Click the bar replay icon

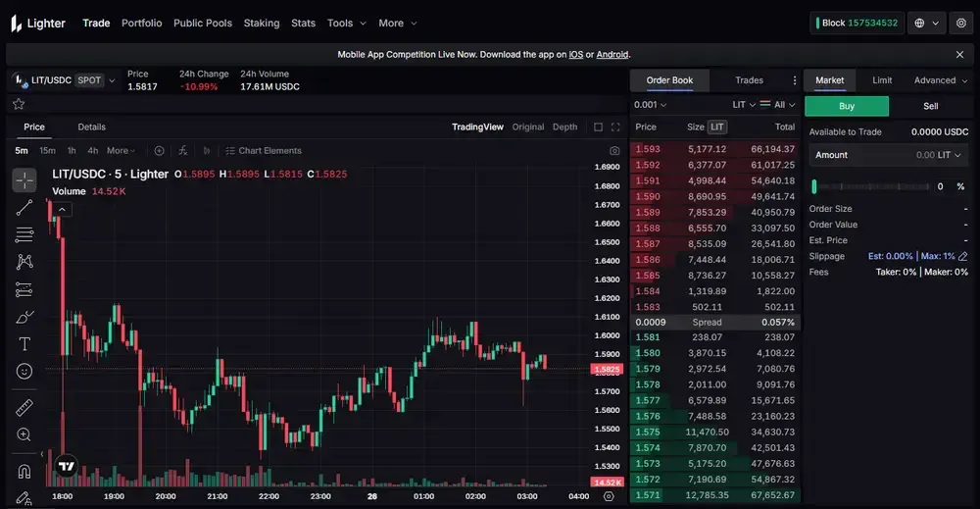click(x=207, y=151)
